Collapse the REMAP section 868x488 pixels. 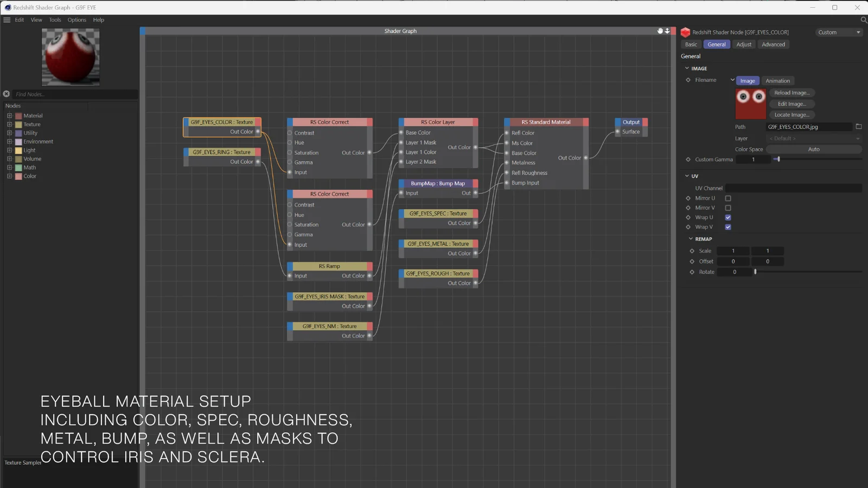[691, 239]
